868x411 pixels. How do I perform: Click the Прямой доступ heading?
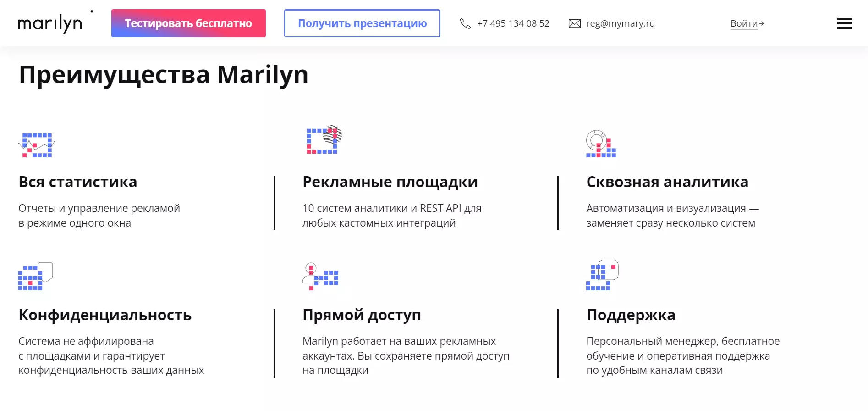tap(362, 315)
